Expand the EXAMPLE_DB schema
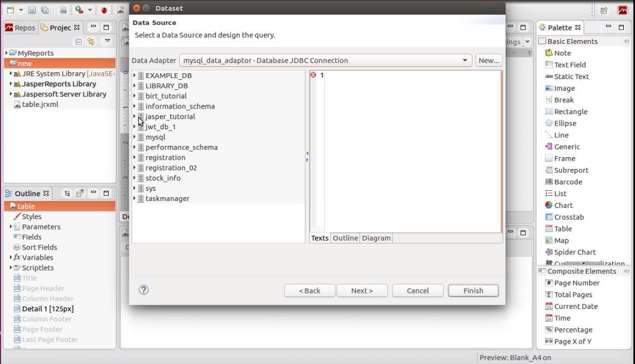Viewport: 635px width, 364px height. (x=134, y=75)
